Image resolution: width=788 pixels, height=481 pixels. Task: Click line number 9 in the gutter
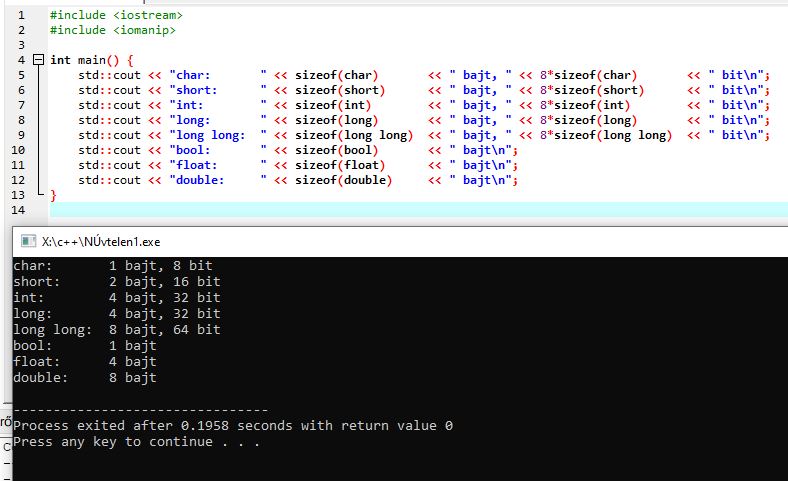point(21,135)
